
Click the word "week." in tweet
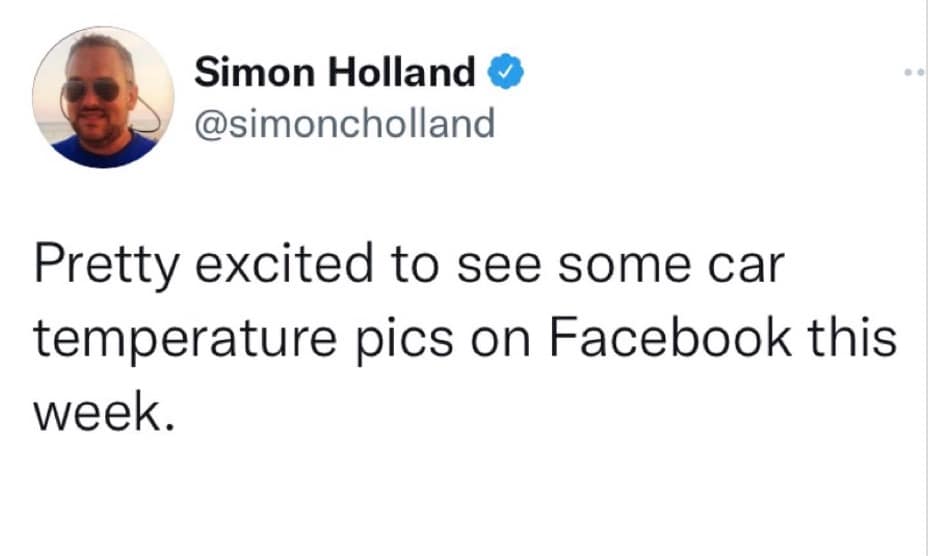point(95,408)
